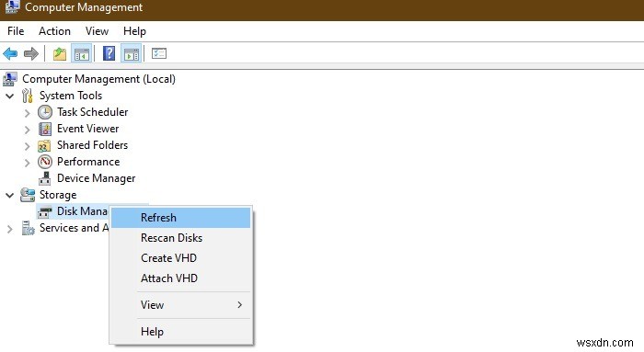Click the Computer Management app icon in title bar
644x352 pixels.
click(x=12, y=7)
